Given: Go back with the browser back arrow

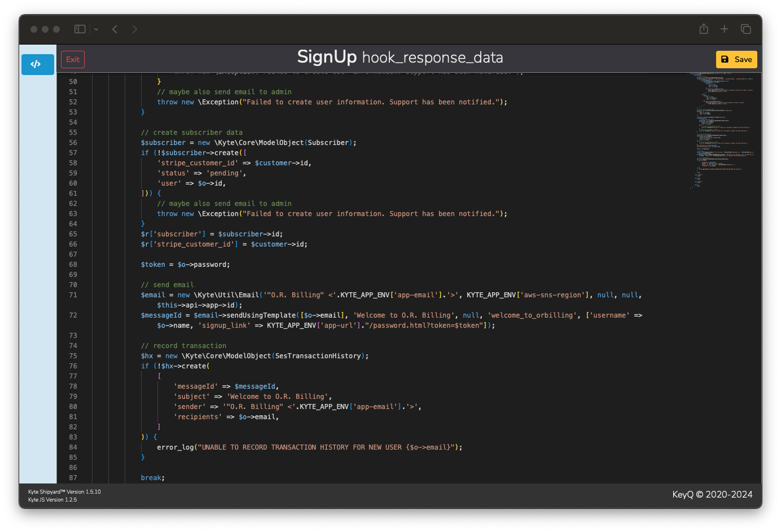Looking at the screenshot, I should pos(115,29).
